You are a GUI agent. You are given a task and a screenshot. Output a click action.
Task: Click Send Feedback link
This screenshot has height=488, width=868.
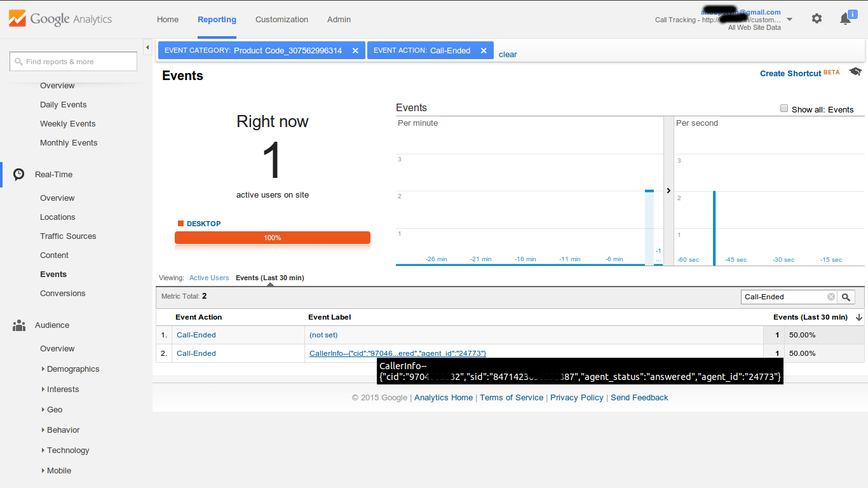click(639, 398)
